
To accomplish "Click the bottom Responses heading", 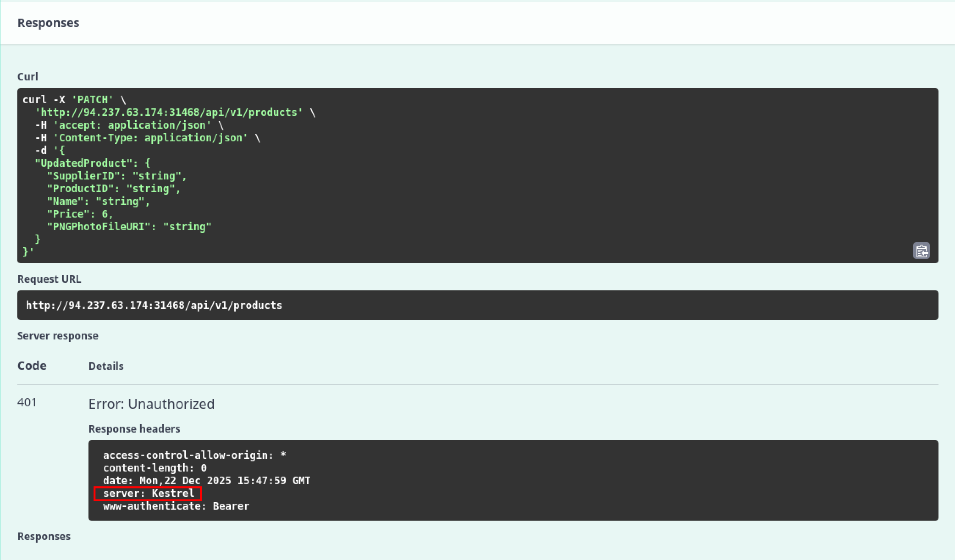I will [x=44, y=536].
